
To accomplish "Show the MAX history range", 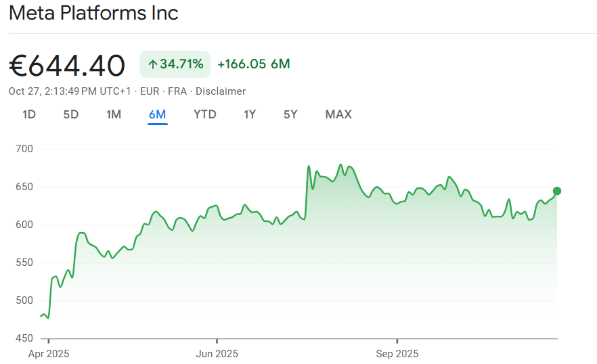I will tap(338, 114).
